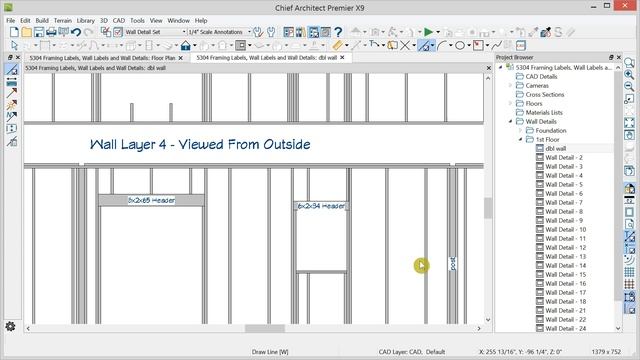
Task: Click the Zoom In magnifier icon
Action: pyautogui.click(x=629, y=74)
